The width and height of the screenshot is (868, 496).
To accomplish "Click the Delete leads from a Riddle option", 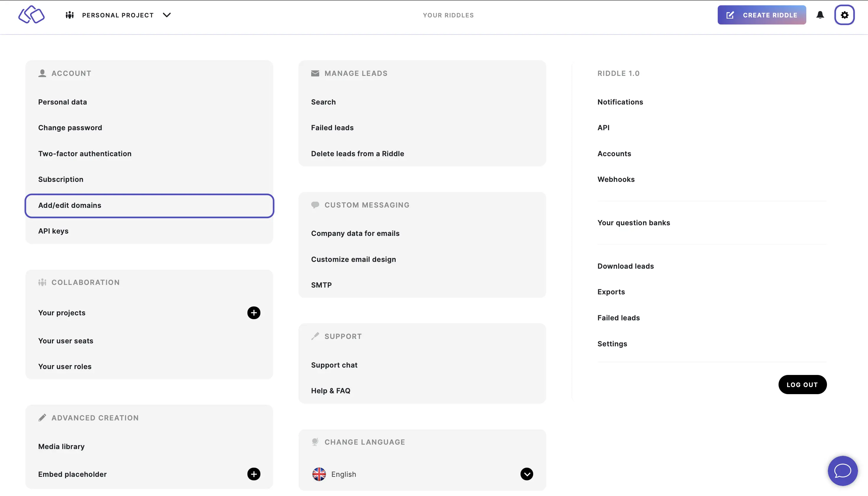I will (x=358, y=154).
